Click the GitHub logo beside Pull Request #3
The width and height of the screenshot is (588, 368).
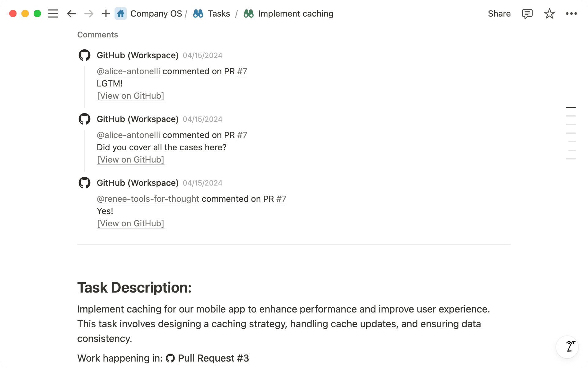point(171,358)
